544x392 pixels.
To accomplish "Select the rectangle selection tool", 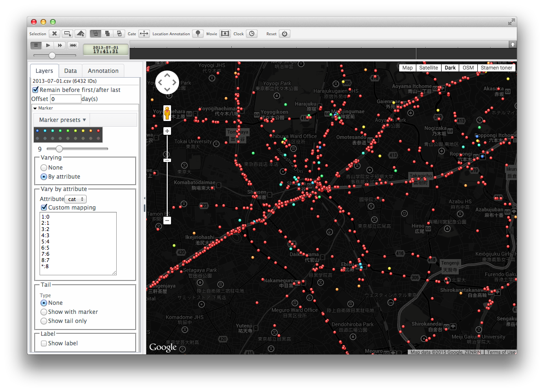I will pyautogui.click(x=67, y=34).
